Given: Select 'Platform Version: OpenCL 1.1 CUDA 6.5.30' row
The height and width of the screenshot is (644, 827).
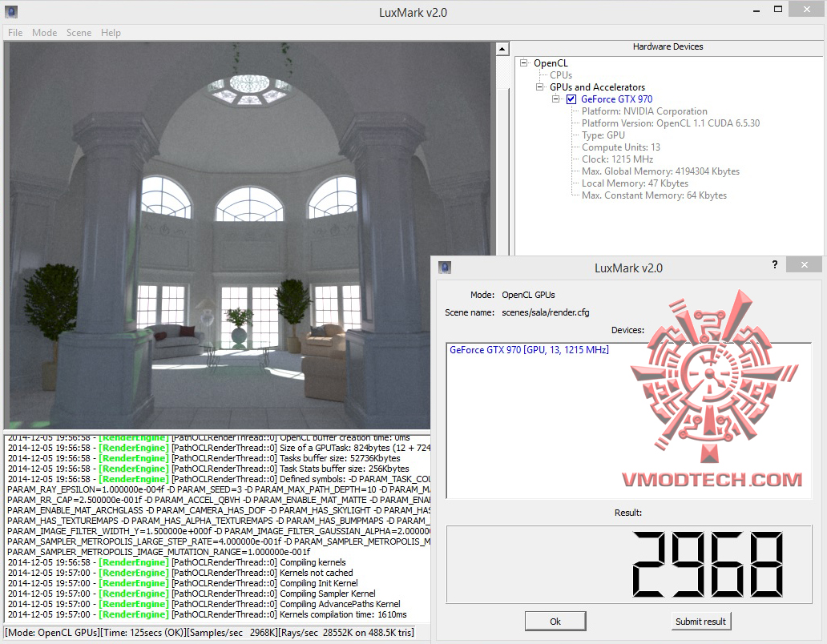Looking at the screenshot, I should coord(671,123).
